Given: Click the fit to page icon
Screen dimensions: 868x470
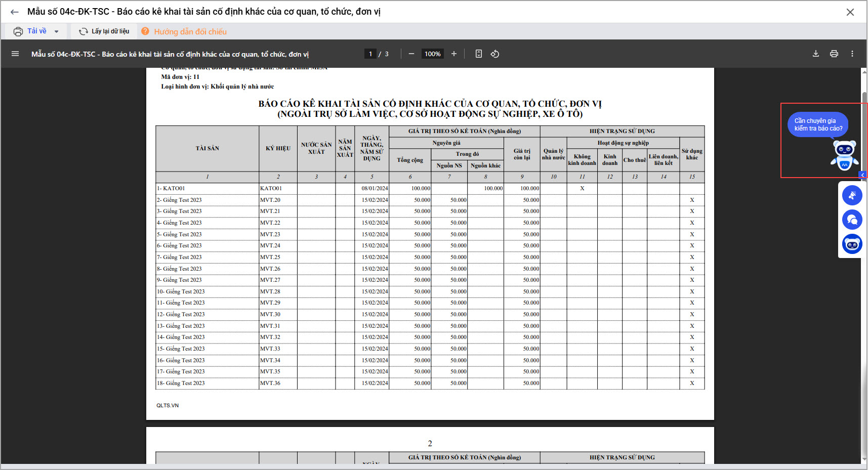Looking at the screenshot, I should point(479,54).
